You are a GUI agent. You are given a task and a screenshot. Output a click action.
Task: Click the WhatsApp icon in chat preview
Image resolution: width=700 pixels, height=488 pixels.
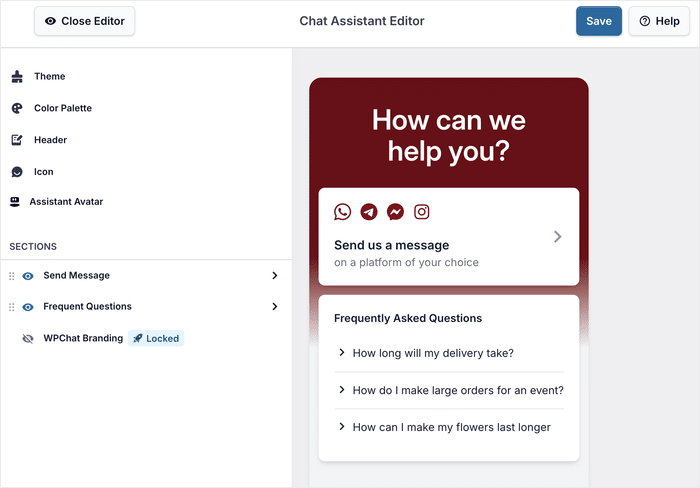coord(343,212)
